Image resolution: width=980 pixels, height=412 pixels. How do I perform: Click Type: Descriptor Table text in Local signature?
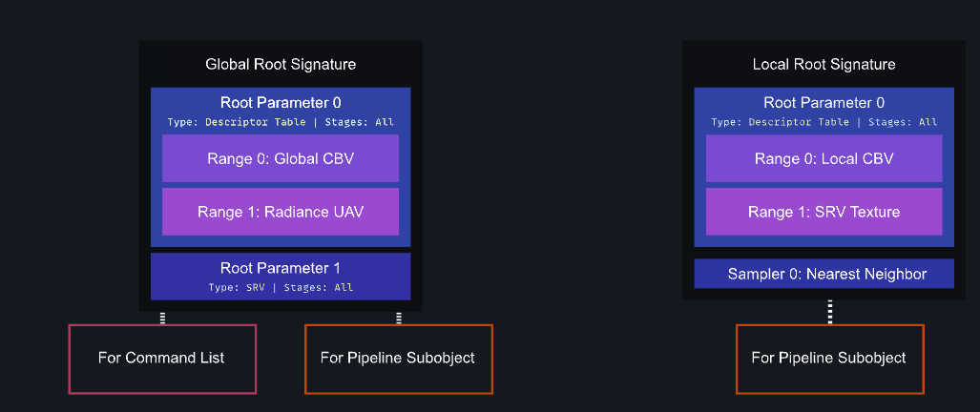pyautogui.click(x=780, y=122)
